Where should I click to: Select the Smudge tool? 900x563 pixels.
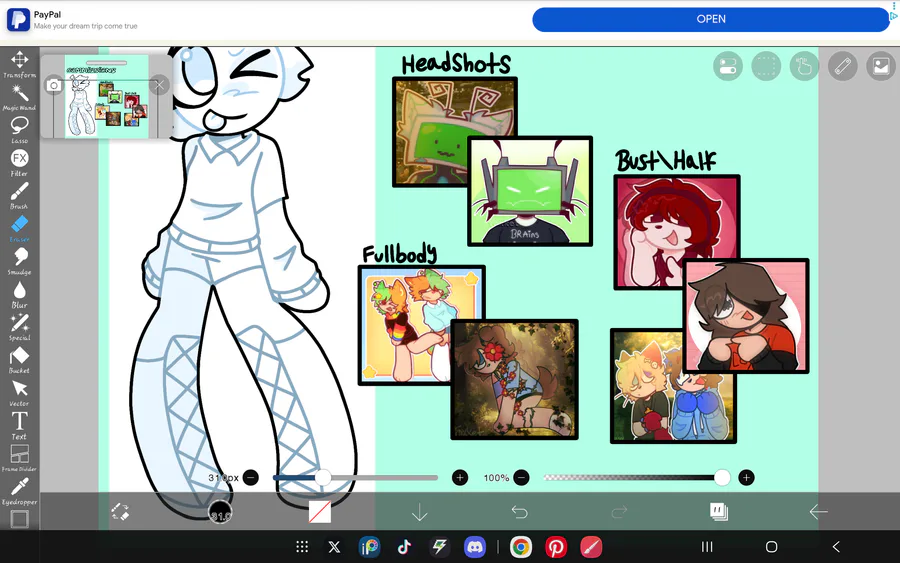(x=20, y=261)
